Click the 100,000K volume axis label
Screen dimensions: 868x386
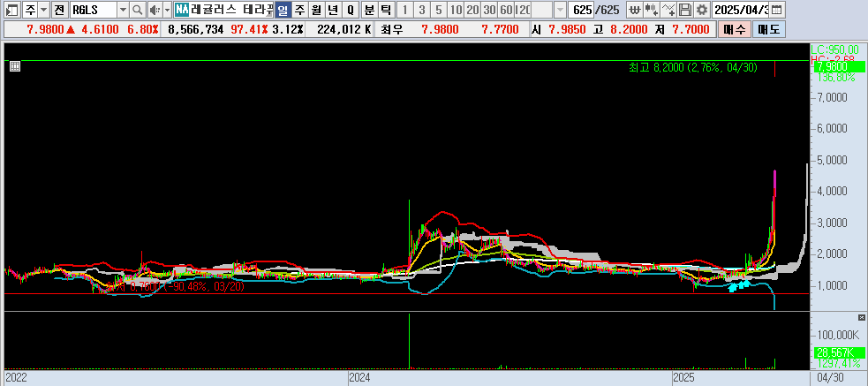838,335
